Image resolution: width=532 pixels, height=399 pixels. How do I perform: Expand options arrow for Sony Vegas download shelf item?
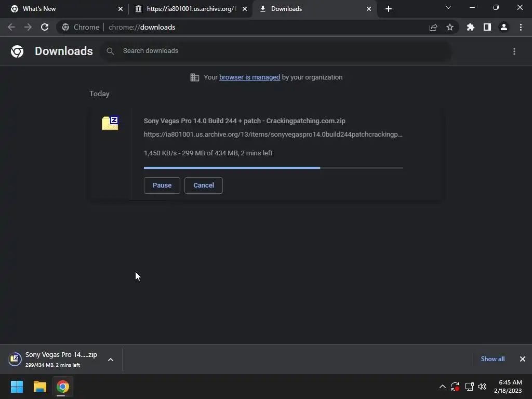[x=111, y=360]
